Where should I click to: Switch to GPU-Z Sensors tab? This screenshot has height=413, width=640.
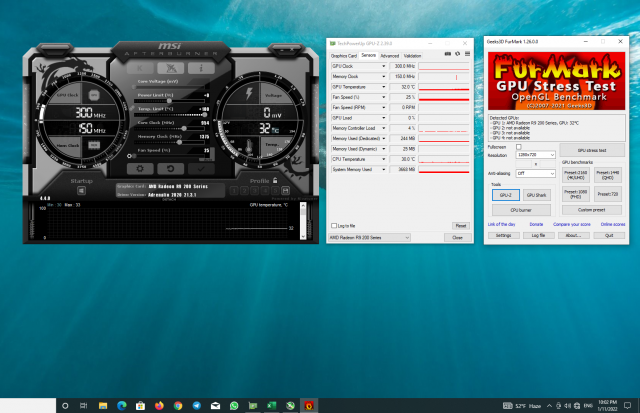point(369,55)
